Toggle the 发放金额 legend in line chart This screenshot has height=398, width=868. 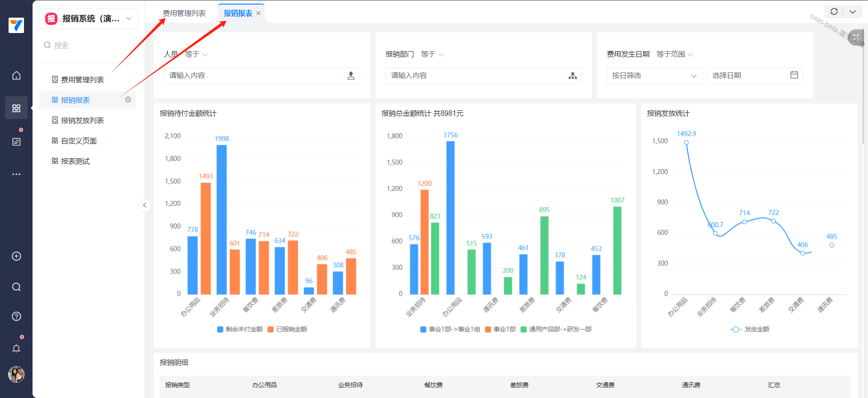pos(750,329)
